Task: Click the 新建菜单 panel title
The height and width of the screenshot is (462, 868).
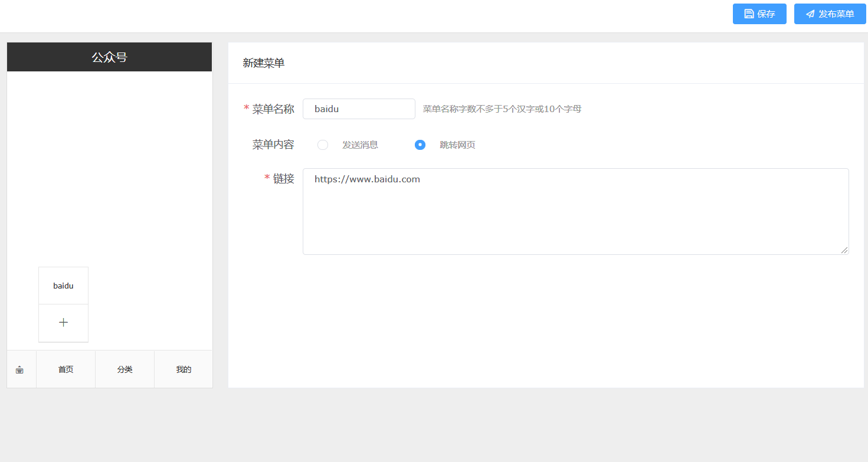Action: point(264,63)
